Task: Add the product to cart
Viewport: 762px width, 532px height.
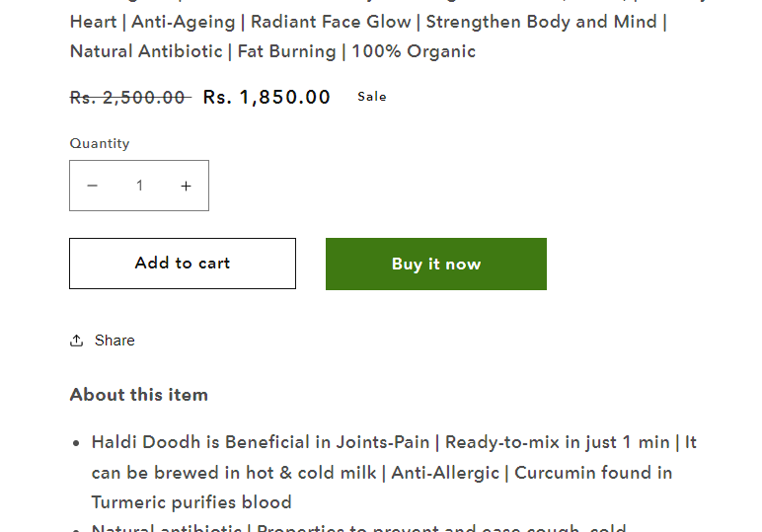Action: click(x=183, y=264)
